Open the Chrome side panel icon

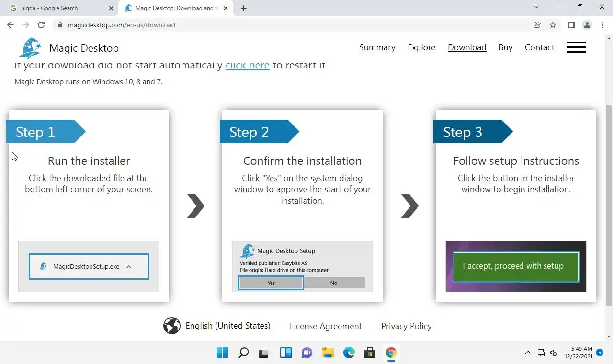tap(571, 25)
